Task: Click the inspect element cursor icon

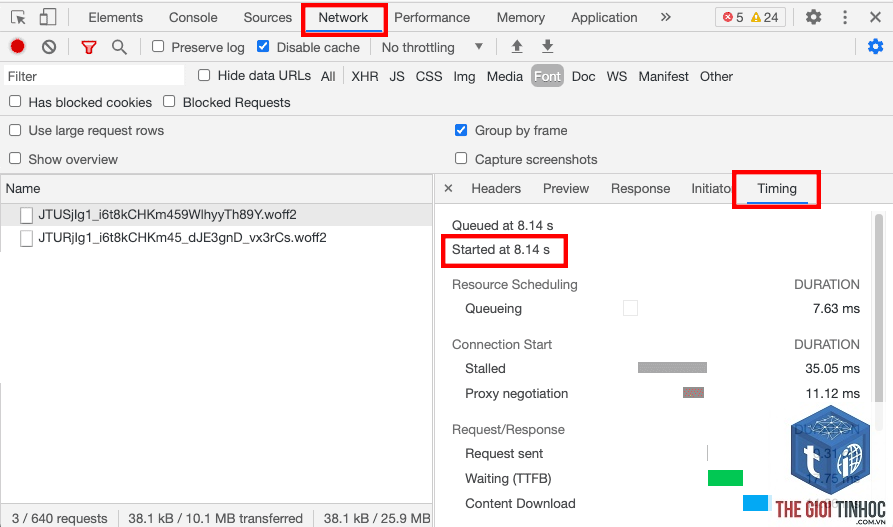Action: 18,18
